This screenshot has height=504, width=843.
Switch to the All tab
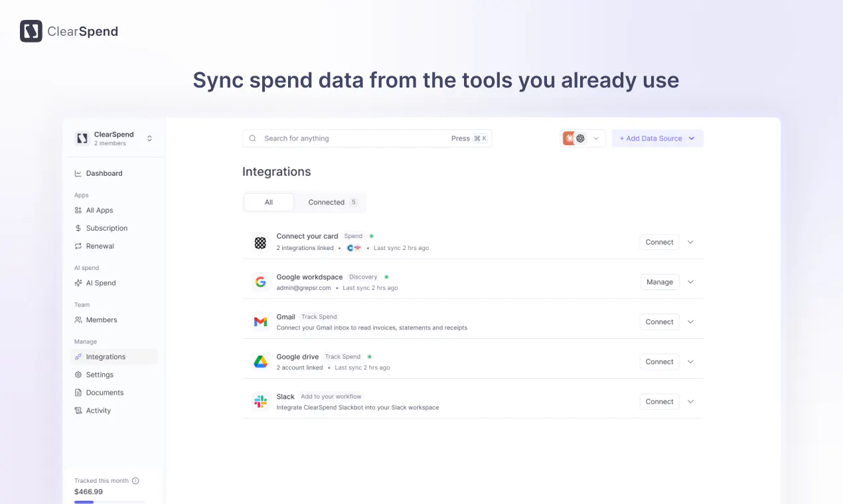tap(269, 202)
